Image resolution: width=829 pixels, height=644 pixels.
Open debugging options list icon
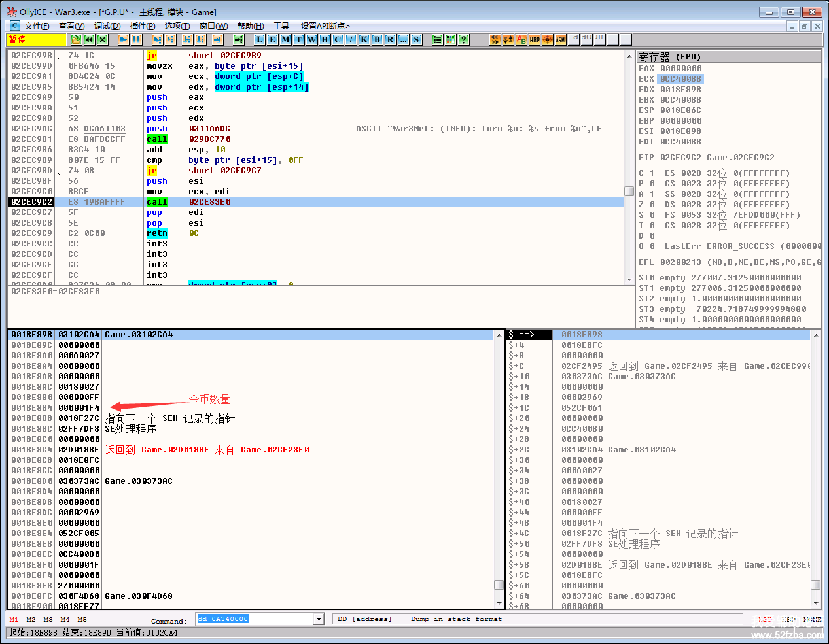point(437,39)
